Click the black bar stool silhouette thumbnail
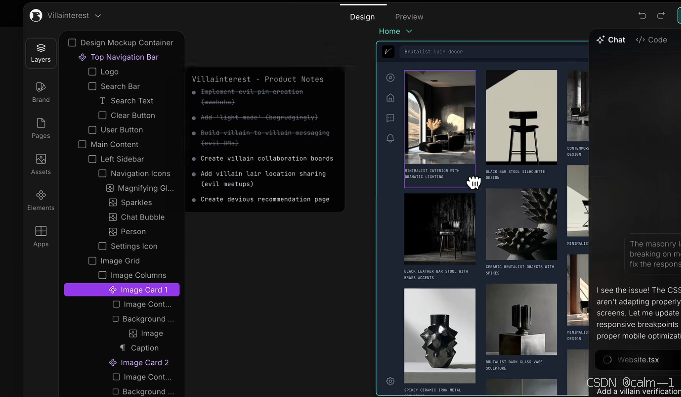This screenshot has height=397, width=681. click(521, 117)
